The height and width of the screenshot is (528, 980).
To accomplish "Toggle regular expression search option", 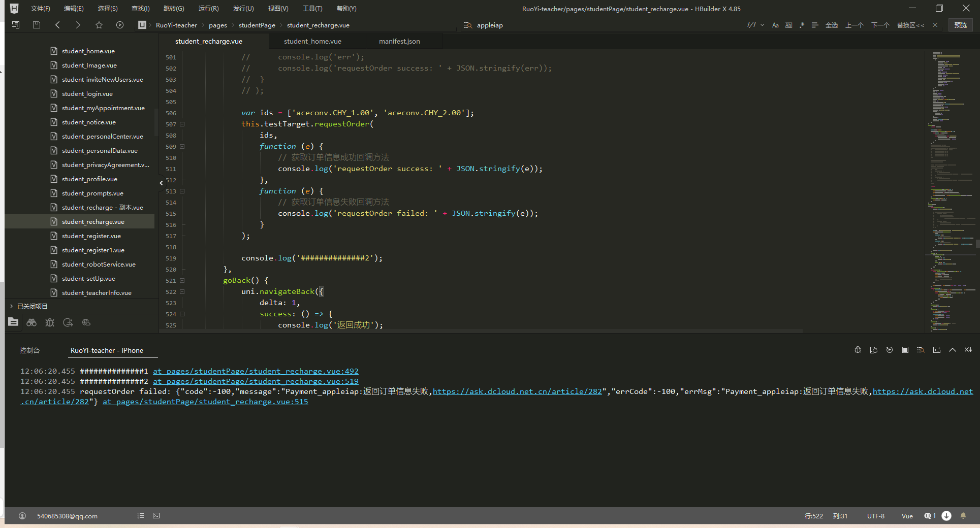I will (802, 25).
